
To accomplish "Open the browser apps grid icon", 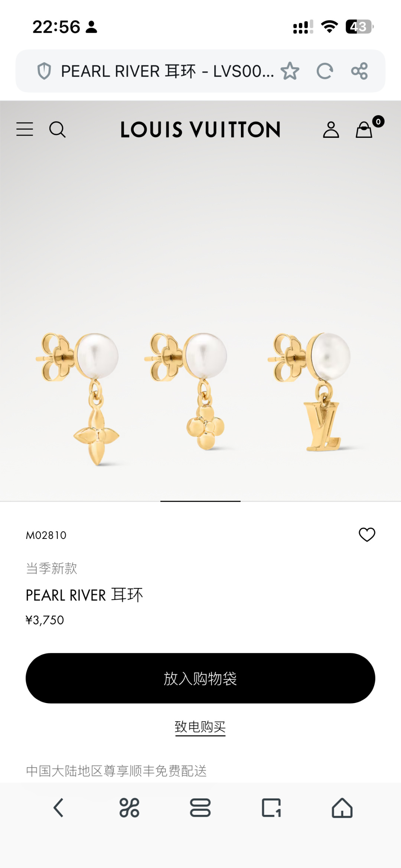I will point(129,808).
